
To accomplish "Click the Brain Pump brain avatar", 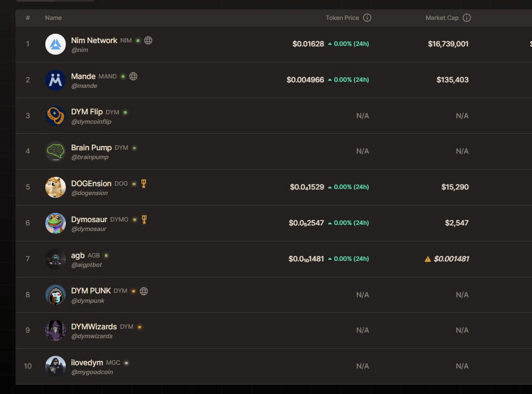I will pyautogui.click(x=55, y=151).
